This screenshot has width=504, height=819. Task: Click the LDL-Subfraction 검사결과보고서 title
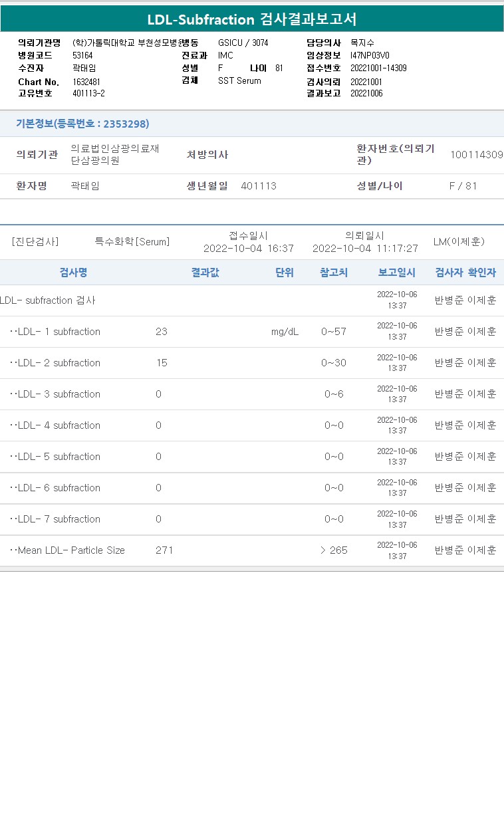tap(252, 19)
